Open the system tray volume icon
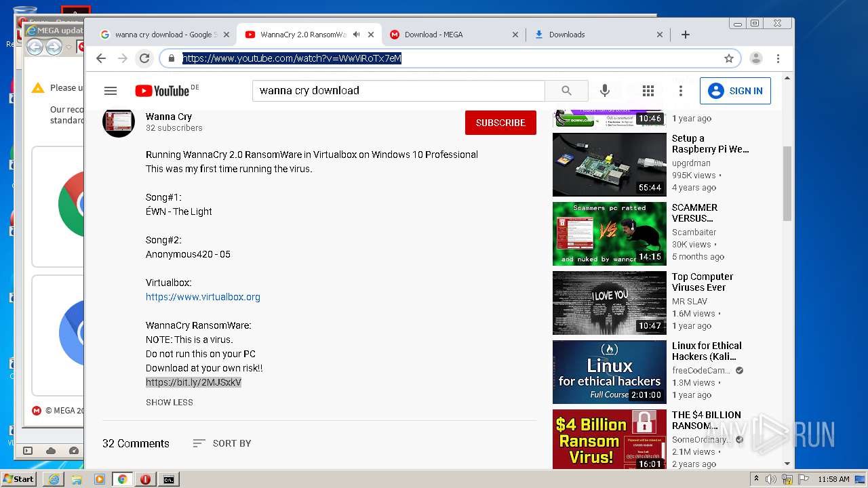This screenshot has height=488, width=868. pyautogui.click(x=772, y=479)
